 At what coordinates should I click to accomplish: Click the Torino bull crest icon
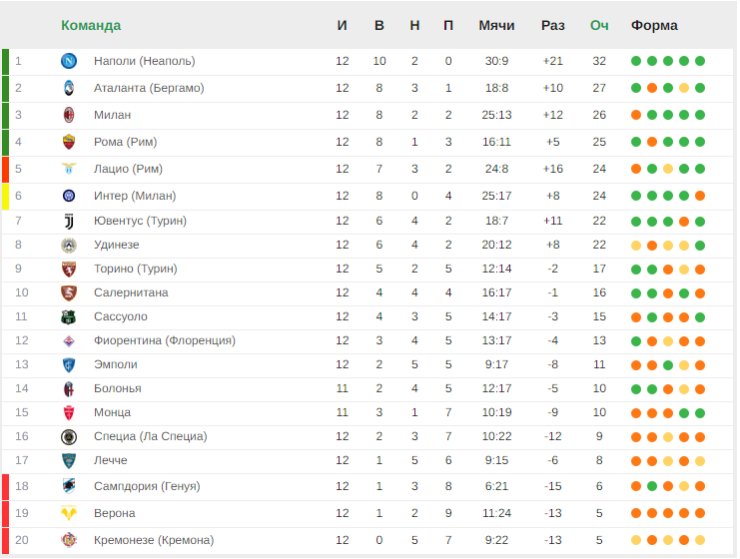(69, 269)
